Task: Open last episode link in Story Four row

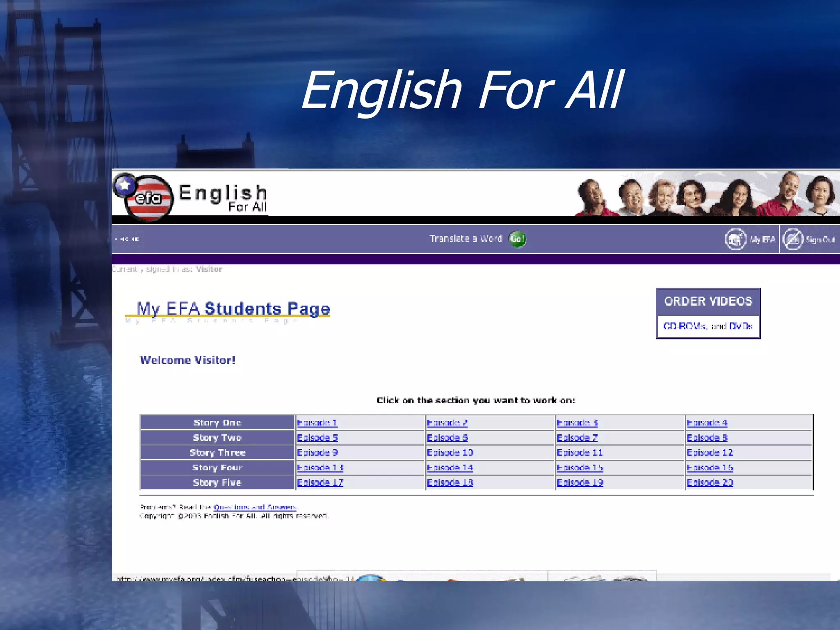Action: tap(710, 468)
